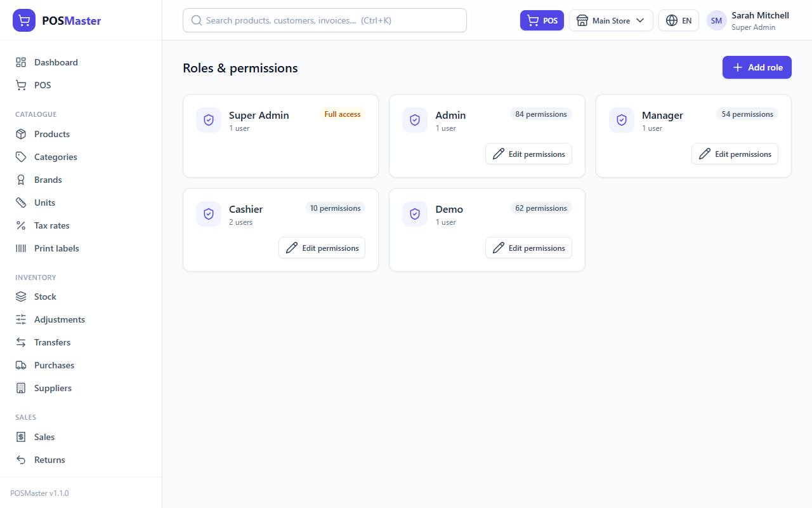Click the POSMaster v1.1.0 version text
812x508 pixels.
39,493
